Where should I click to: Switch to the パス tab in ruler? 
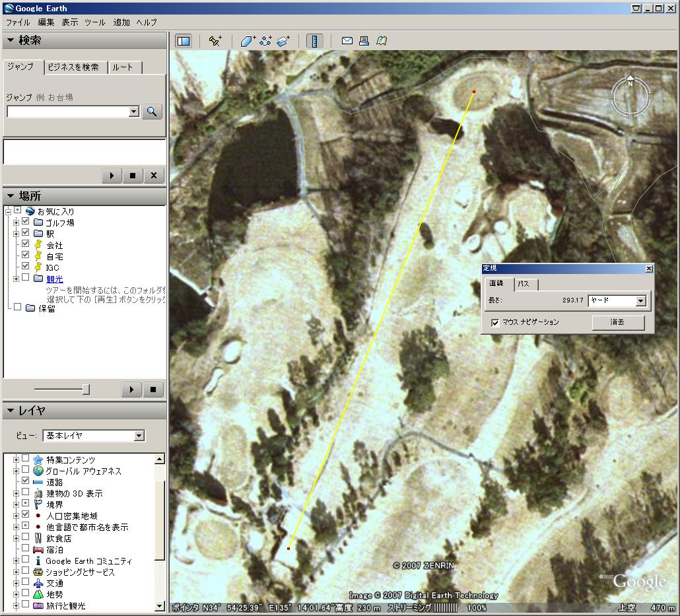pyautogui.click(x=526, y=284)
